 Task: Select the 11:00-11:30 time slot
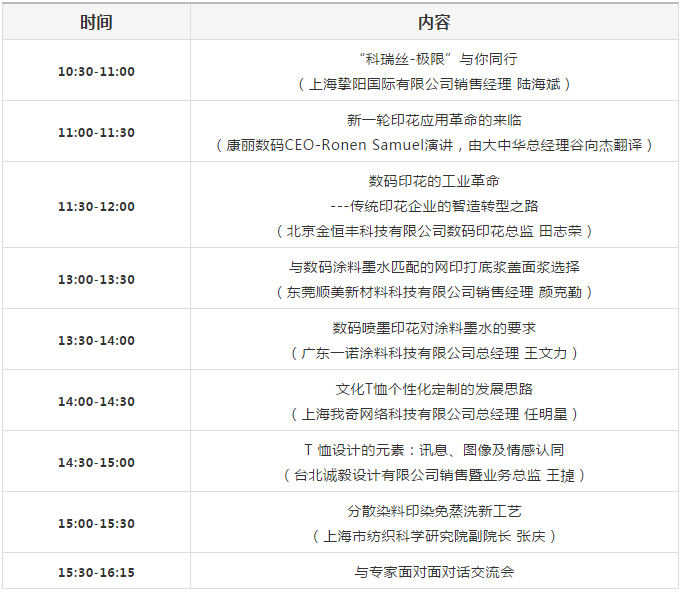click(96, 132)
